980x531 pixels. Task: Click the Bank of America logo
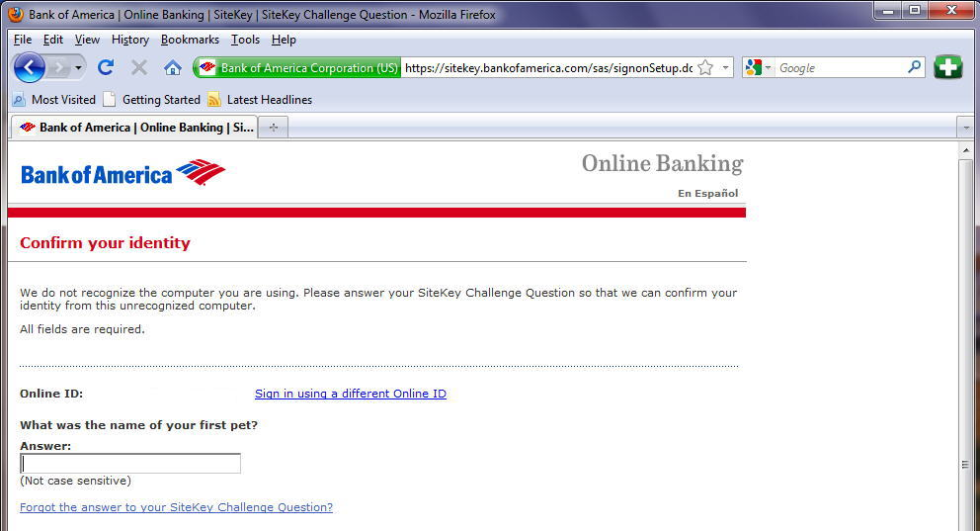tap(123, 173)
